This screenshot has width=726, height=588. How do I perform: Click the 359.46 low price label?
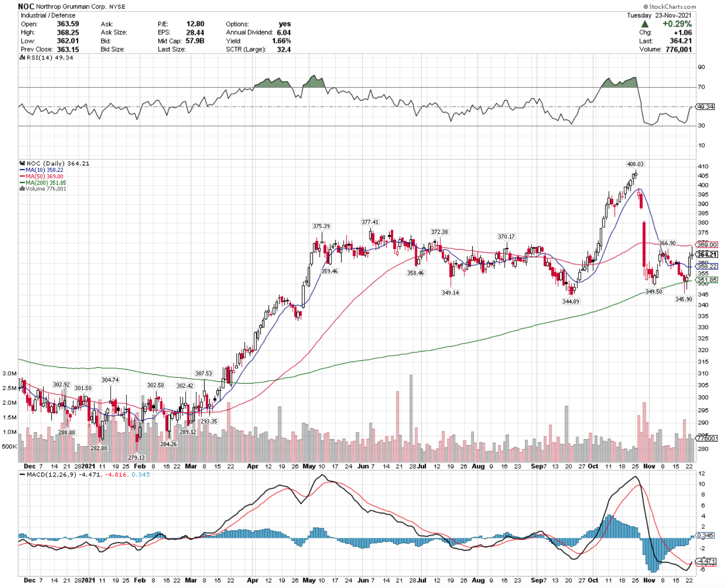pos(329,271)
